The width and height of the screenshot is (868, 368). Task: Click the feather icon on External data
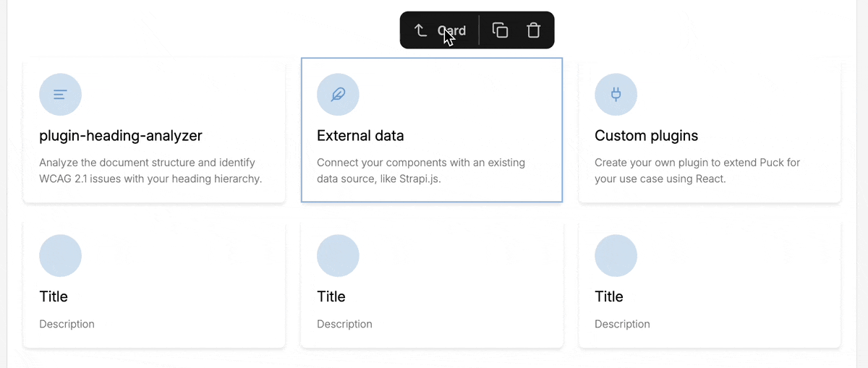coord(338,95)
